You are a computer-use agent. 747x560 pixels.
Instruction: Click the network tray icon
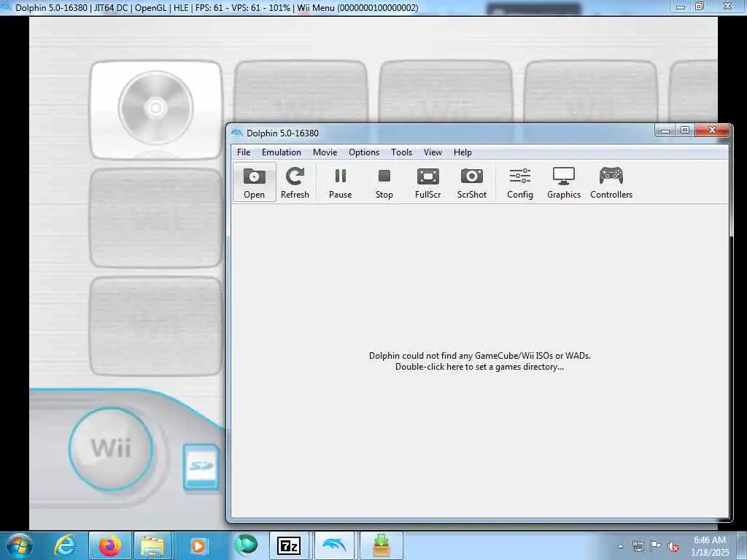pyautogui.click(x=638, y=546)
